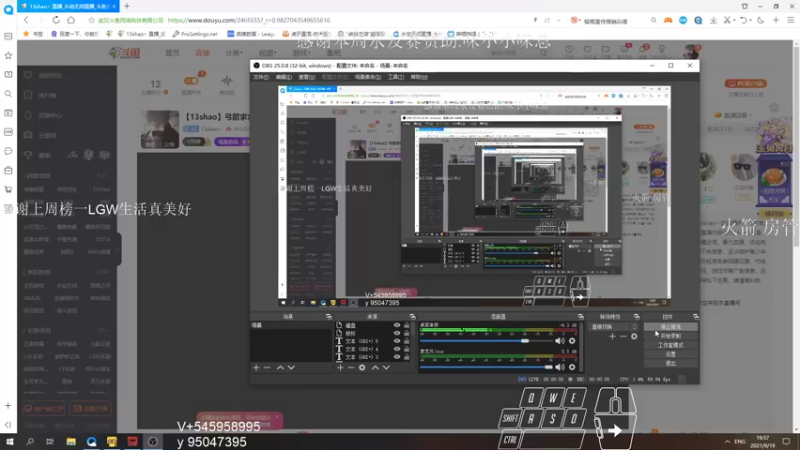Pop out the OBS Scenes dock
The image size is (800, 450).
tap(329, 317)
